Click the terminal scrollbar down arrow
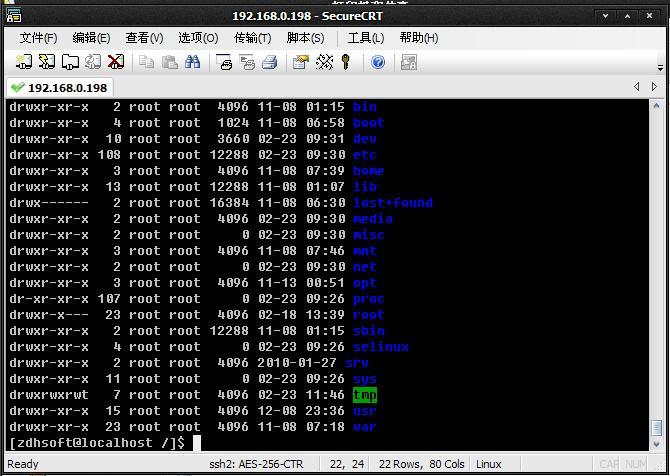This screenshot has height=476, width=670. pyautogui.click(x=656, y=444)
